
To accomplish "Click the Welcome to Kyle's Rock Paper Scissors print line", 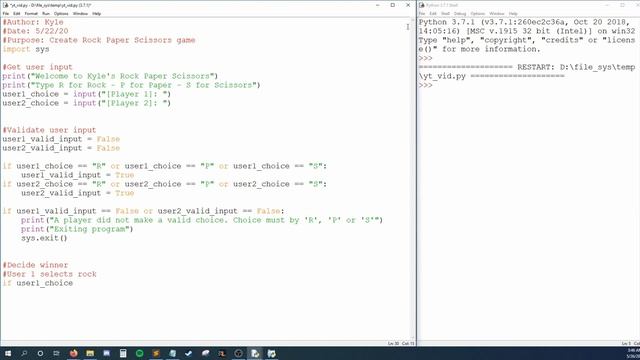I will pyautogui.click(x=110, y=76).
